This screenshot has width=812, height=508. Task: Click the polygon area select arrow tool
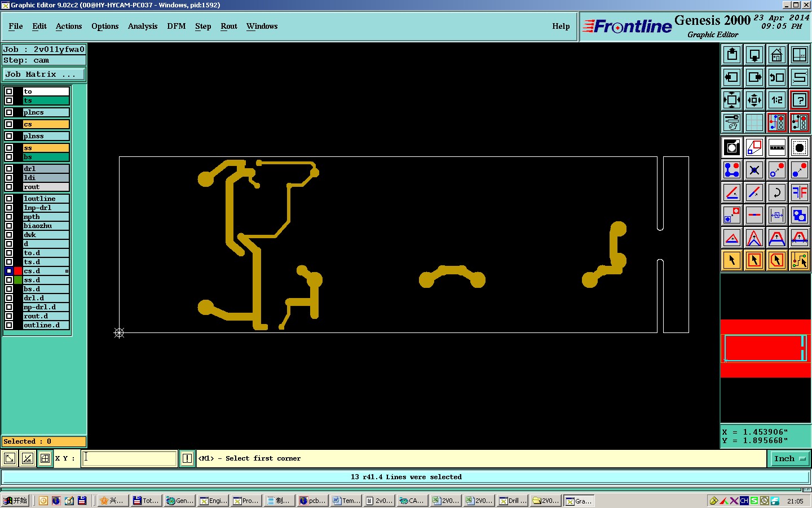[776, 260]
